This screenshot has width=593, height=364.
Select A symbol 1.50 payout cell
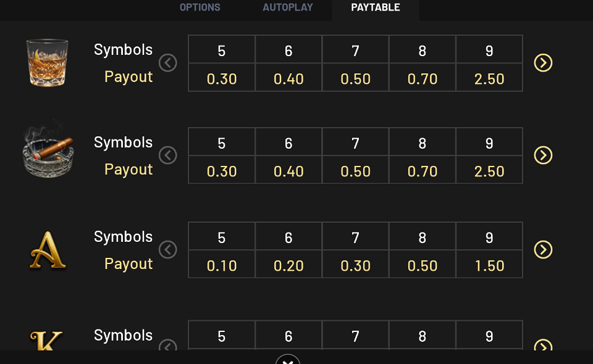pyautogui.click(x=489, y=264)
